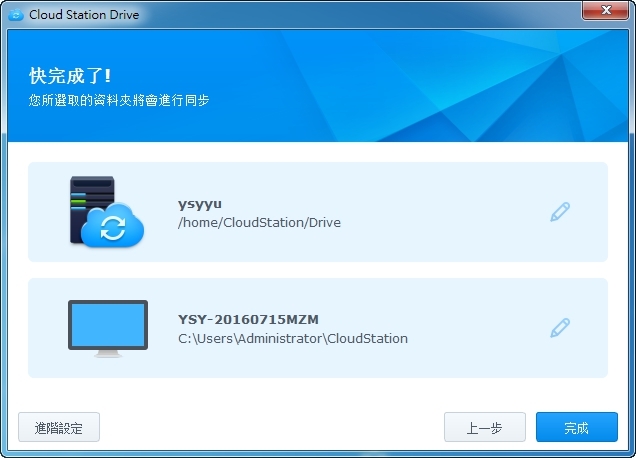Click the blue computer monitor icon
Screen dimensions: 636x458
pos(108,329)
